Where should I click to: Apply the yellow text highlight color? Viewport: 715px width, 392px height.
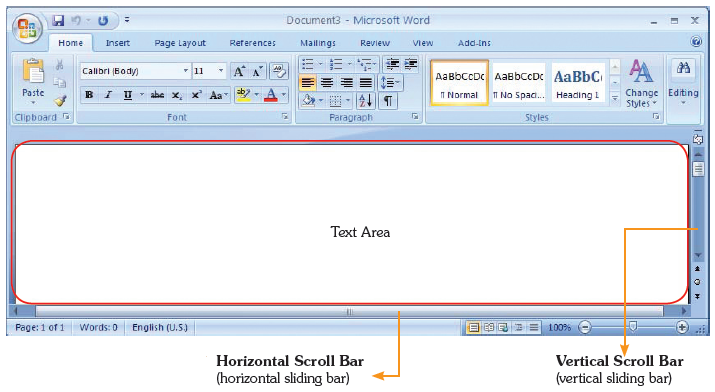244,95
